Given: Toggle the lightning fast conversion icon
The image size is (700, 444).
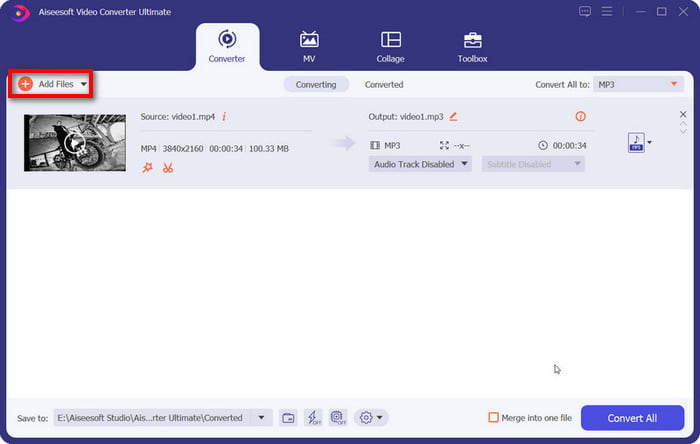Looking at the screenshot, I should coord(313,418).
